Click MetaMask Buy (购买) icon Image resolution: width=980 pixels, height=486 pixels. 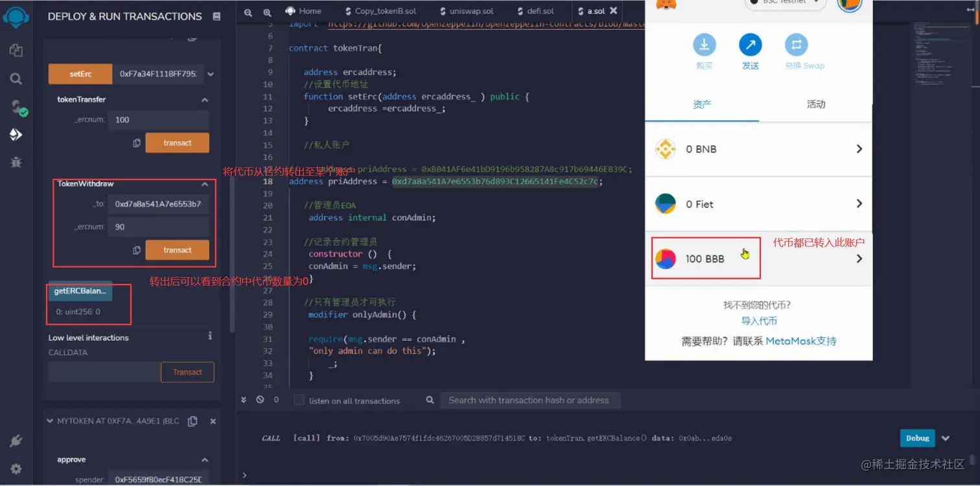pos(705,45)
